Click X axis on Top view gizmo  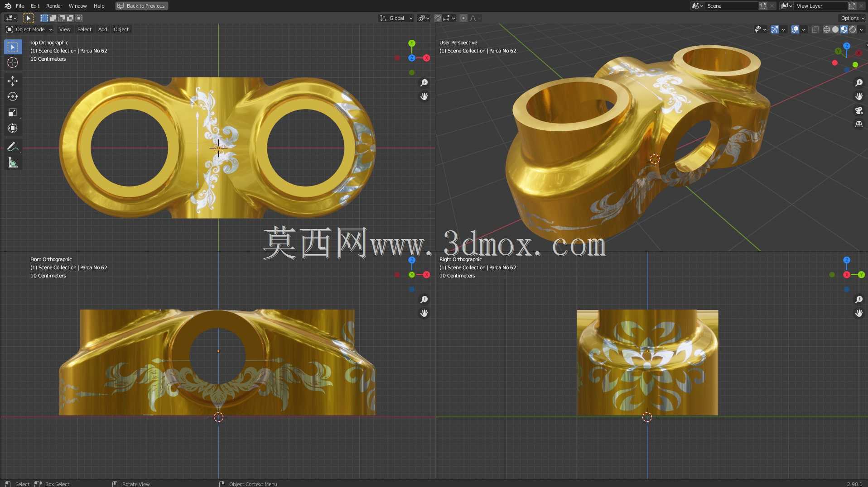click(426, 58)
